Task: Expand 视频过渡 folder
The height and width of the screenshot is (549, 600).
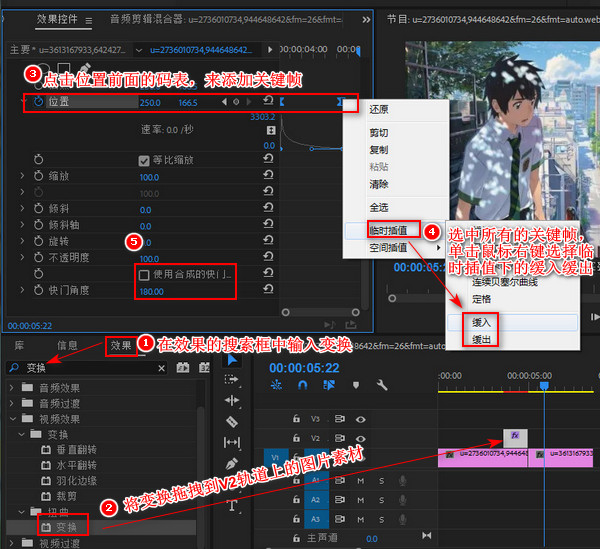Action: (x=11, y=543)
